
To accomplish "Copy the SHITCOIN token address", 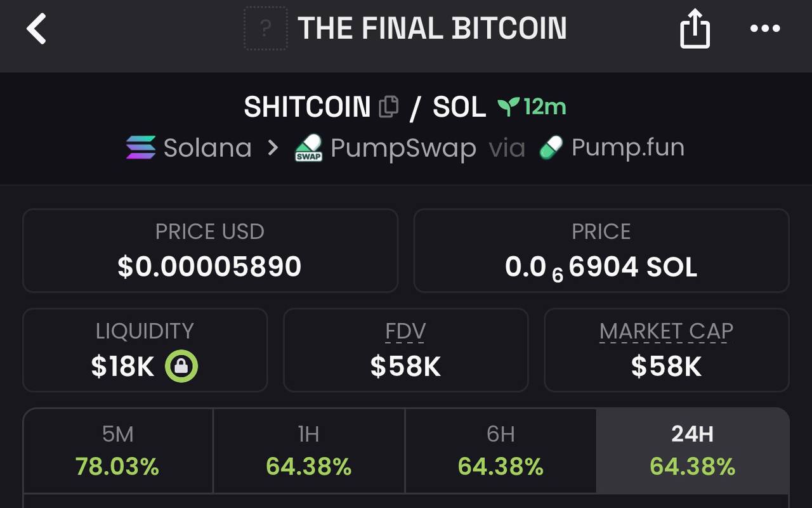I will [388, 107].
